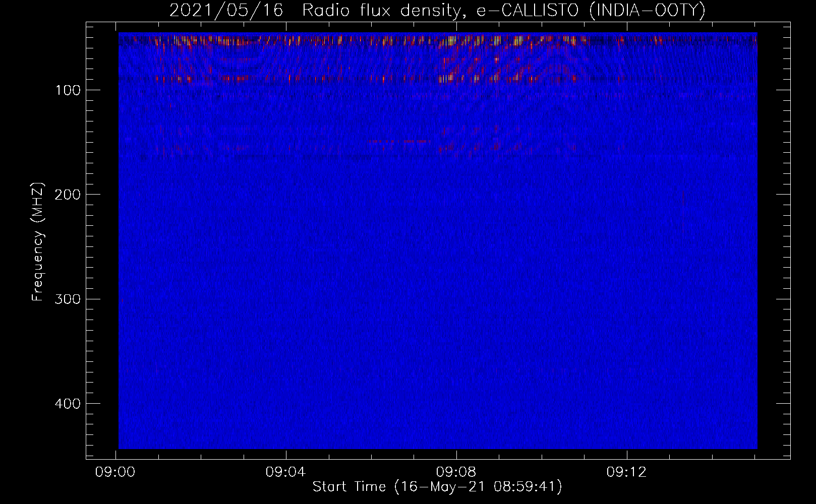Click the '09:12' time tick label
Screen dimensions: 816x504
pos(626,472)
